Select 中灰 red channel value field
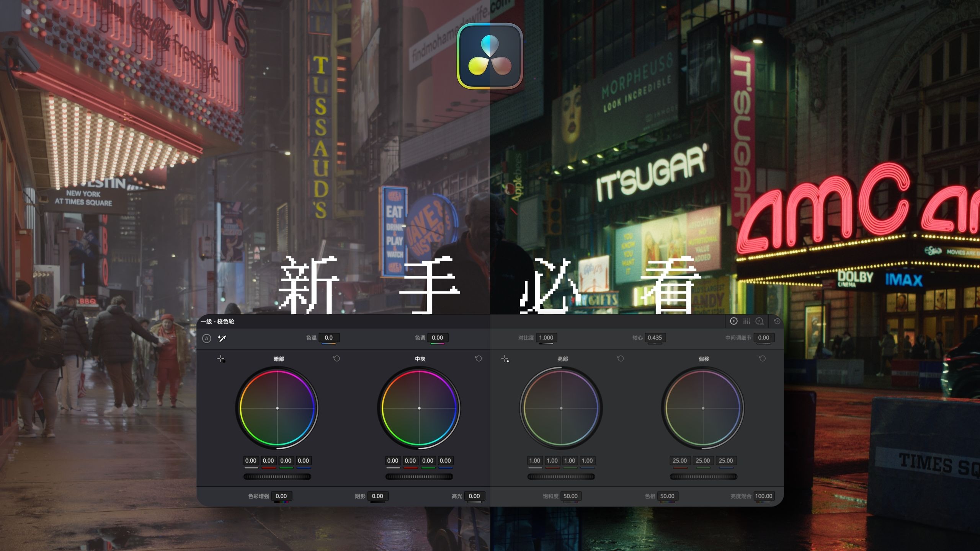The height and width of the screenshot is (551, 980). pos(410,461)
